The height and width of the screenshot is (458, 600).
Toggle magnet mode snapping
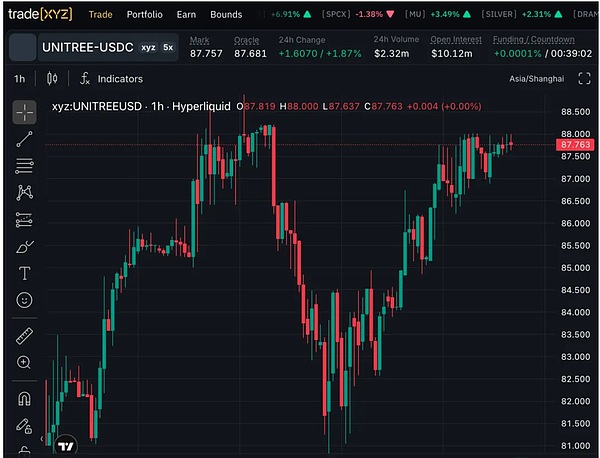[x=24, y=399]
